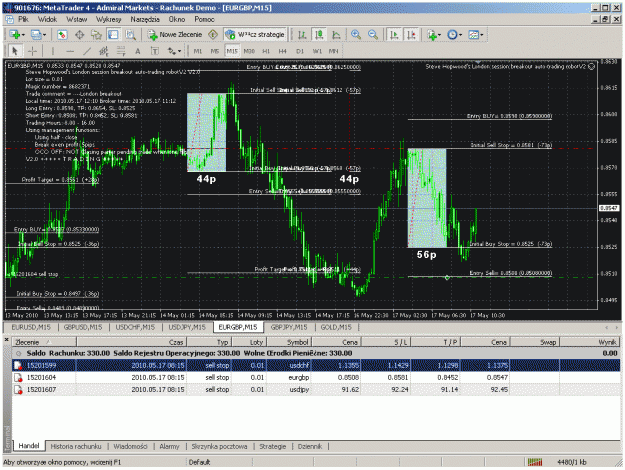
Task: Click the Profiles icon
Action: click(x=36, y=35)
